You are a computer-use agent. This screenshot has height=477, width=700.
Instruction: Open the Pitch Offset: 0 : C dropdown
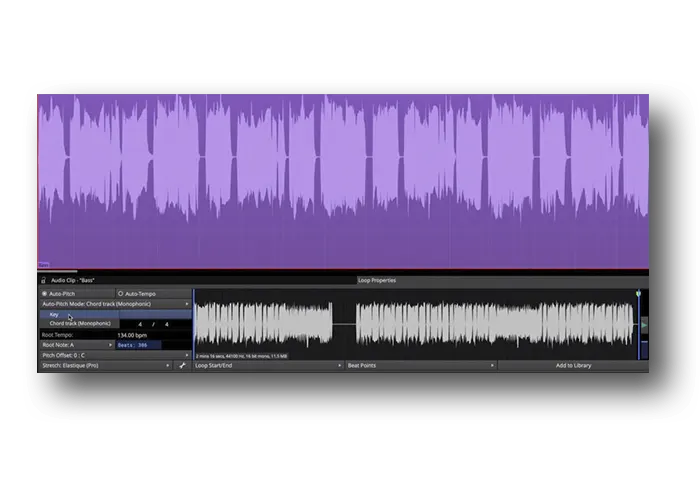coord(116,356)
